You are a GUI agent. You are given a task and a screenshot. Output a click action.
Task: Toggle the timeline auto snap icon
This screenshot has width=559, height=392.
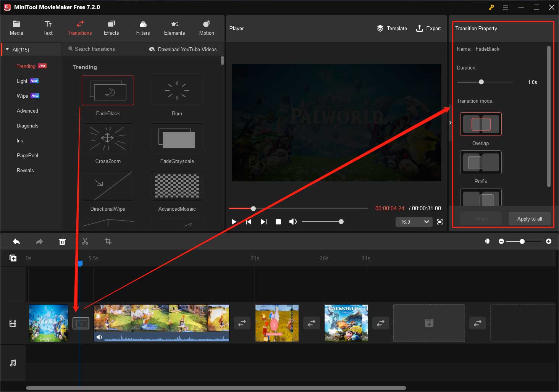[488, 241]
